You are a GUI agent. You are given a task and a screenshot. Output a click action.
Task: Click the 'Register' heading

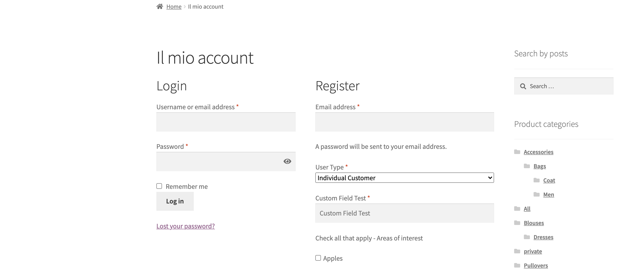pyautogui.click(x=337, y=86)
